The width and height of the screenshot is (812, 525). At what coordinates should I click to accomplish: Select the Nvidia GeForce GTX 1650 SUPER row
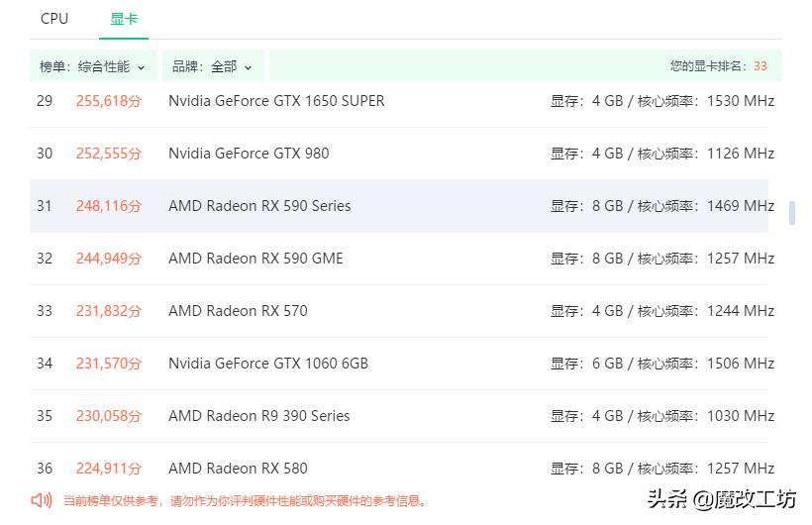[276, 101]
